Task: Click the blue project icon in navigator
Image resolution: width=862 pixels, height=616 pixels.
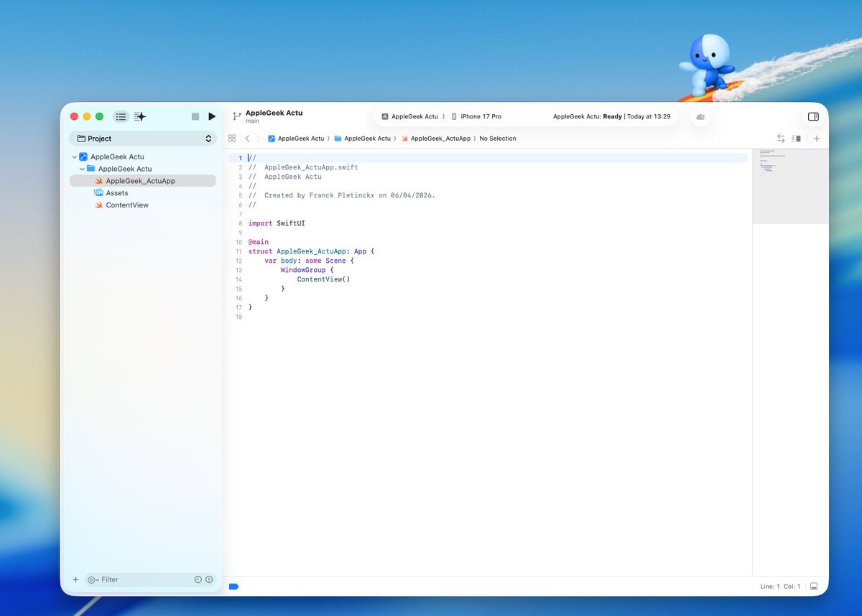Action: 83,157
